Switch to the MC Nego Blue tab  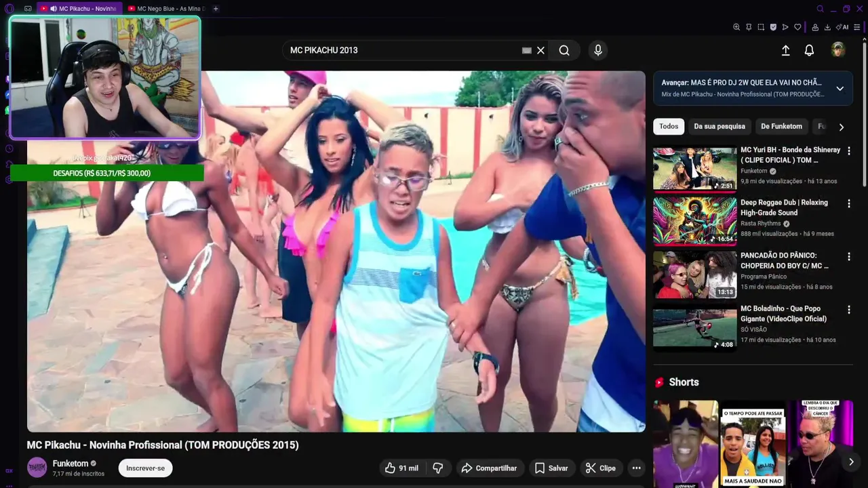(166, 9)
